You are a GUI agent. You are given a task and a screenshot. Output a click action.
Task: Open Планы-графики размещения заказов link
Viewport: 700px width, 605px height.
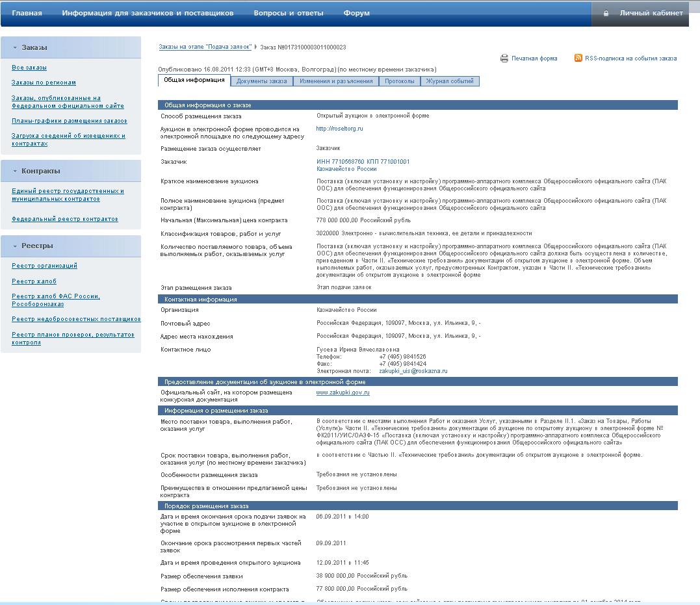(69, 121)
